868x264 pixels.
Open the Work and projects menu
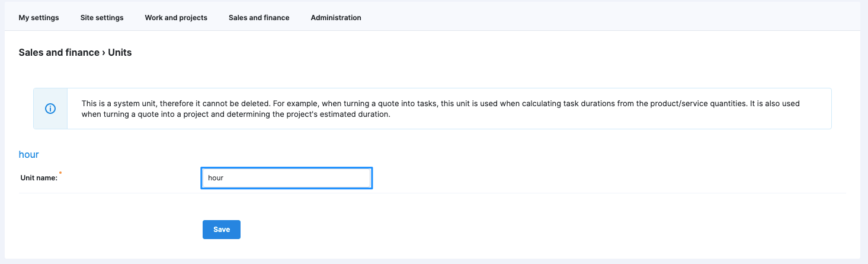(176, 18)
